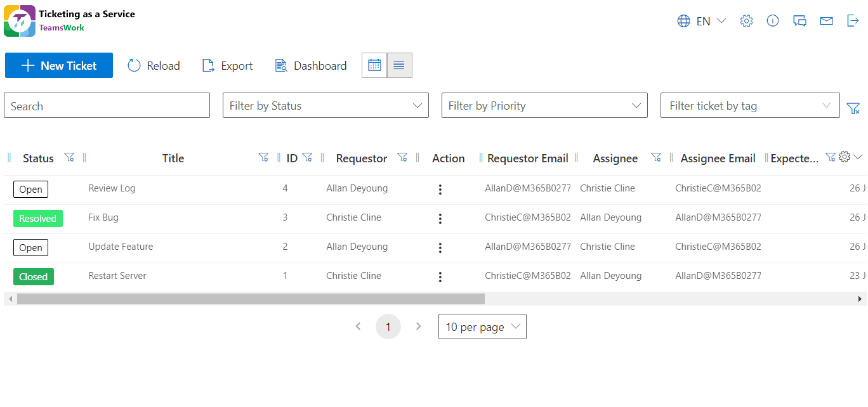Click the information circle icon

(x=773, y=21)
